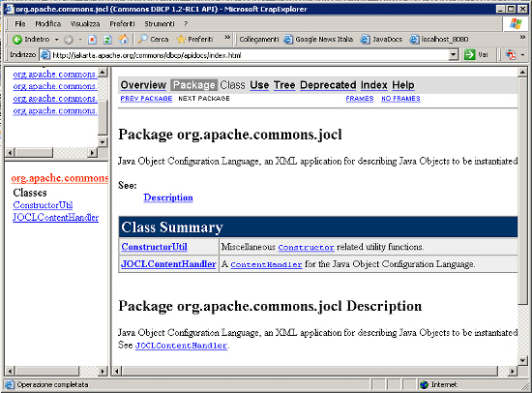This screenshot has height=393, width=532.
Task: Open the JavaDocs link shortcut
Action: (381, 40)
